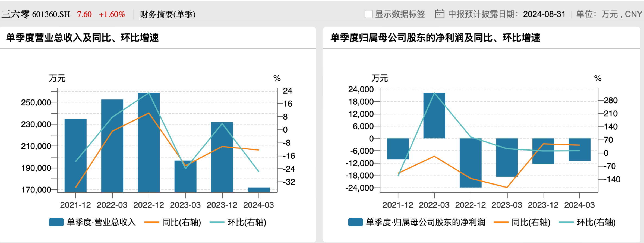Screen dimensions: 644x243
Task: Click the stock price 7.60
Action: [84, 14]
